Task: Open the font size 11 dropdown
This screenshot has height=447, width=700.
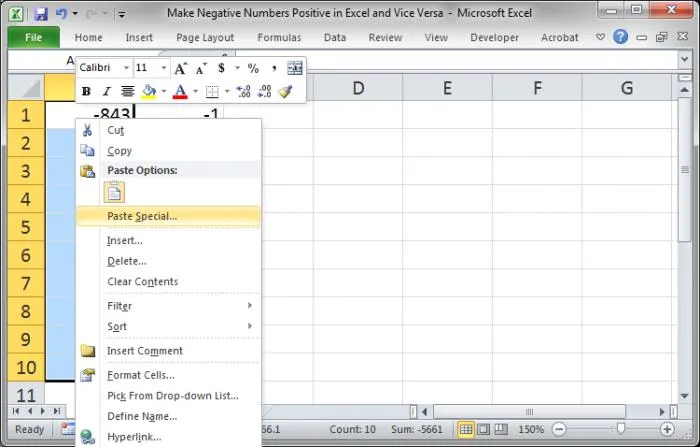Action: click(164, 68)
